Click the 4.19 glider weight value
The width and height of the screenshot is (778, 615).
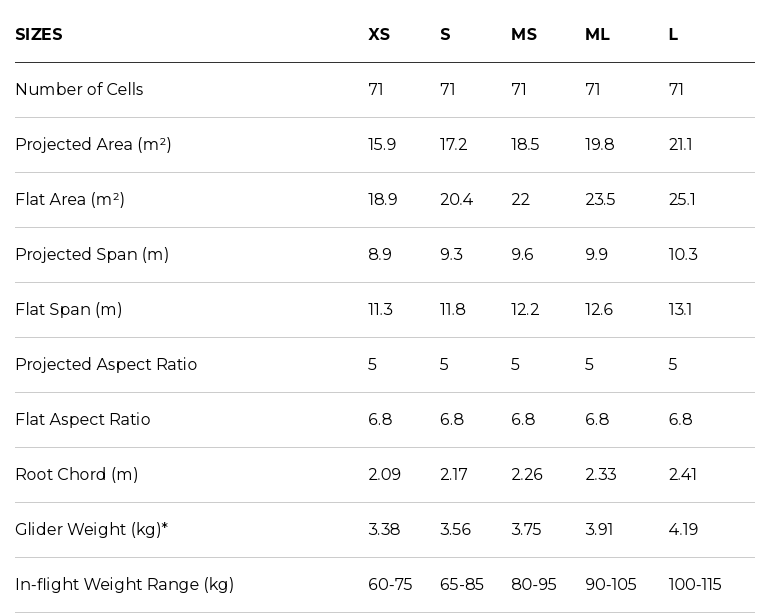click(x=683, y=530)
